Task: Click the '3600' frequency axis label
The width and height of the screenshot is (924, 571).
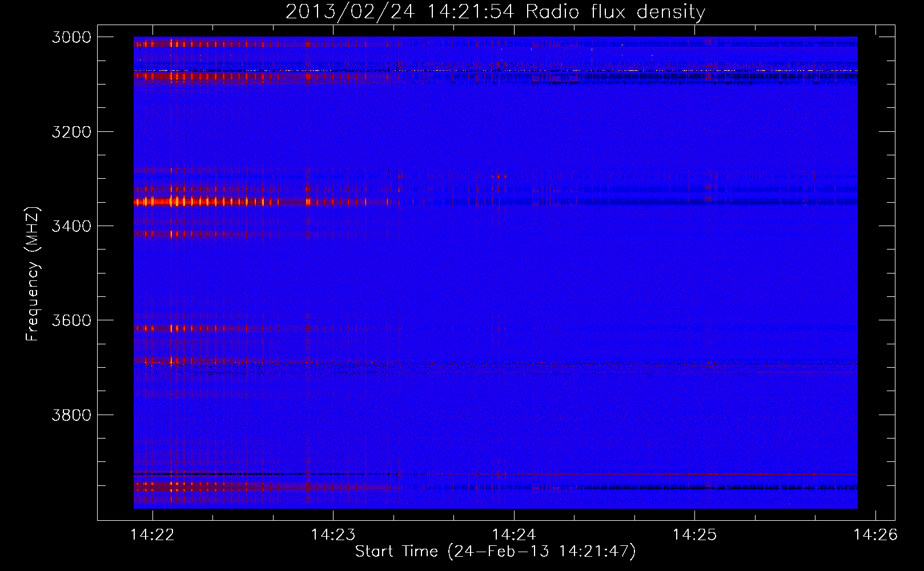Action: [71, 320]
